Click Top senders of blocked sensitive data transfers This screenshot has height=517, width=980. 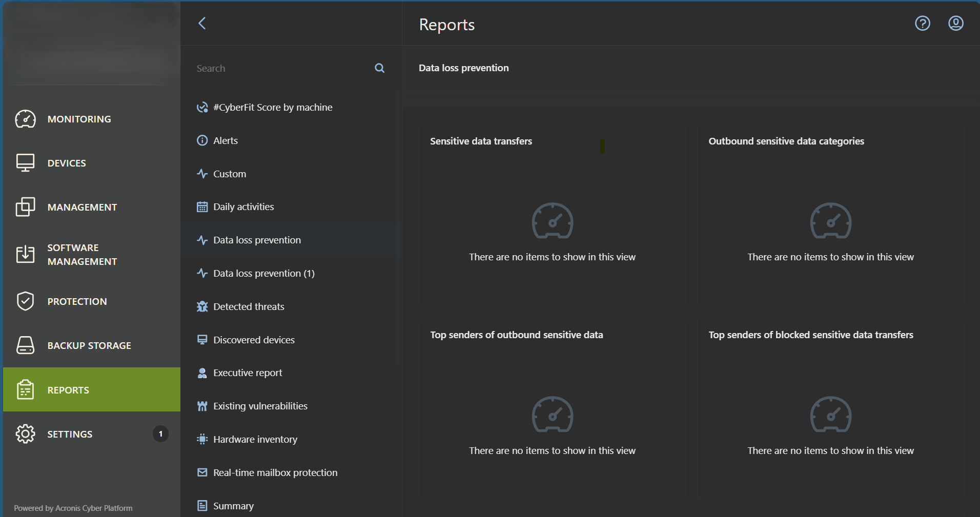811,335
